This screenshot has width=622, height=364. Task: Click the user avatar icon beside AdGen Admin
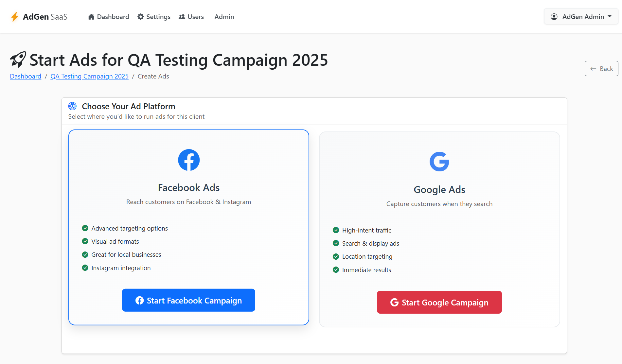tap(554, 17)
